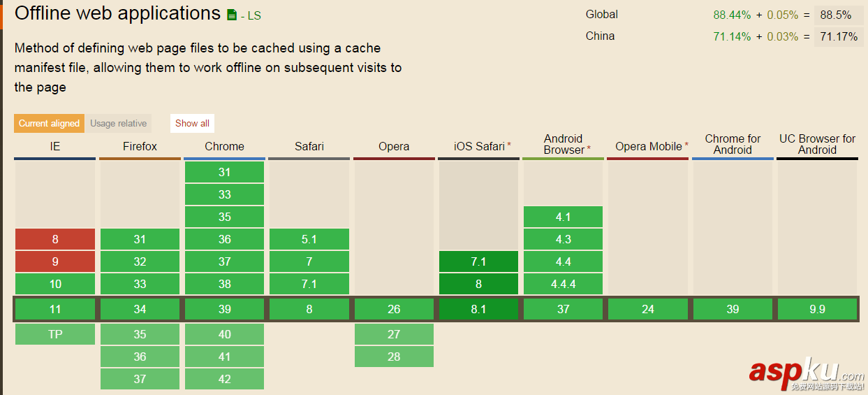This screenshot has height=395, width=868.
Task: Select the IE column header
Action: [x=55, y=147]
